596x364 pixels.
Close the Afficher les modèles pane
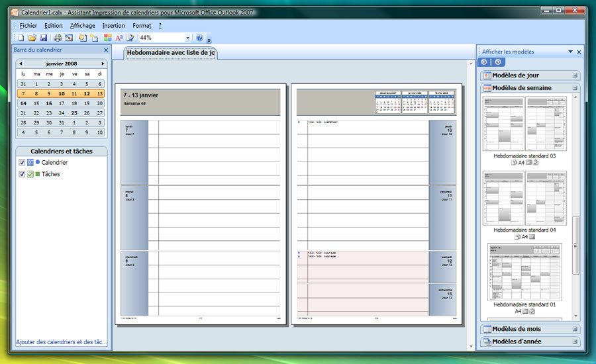tap(579, 52)
